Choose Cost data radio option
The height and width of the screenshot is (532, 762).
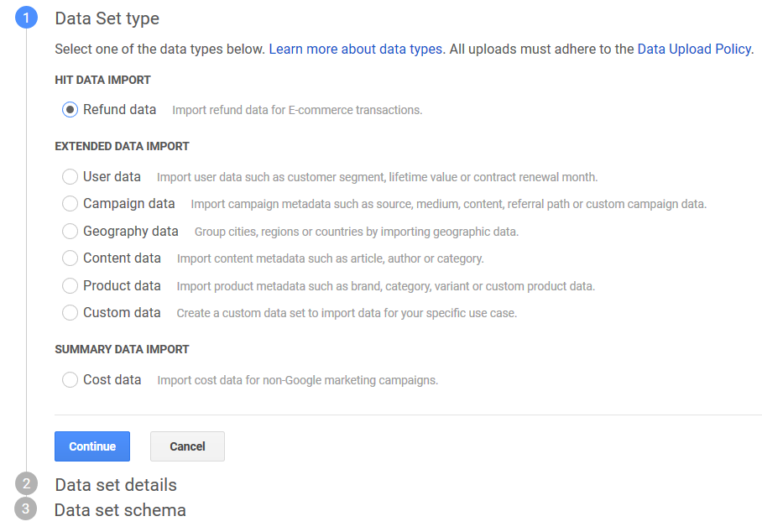(70, 380)
